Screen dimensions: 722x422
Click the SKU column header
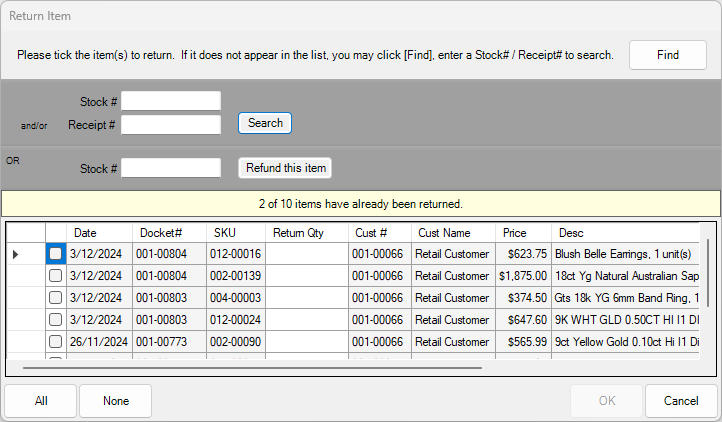(236, 233)
